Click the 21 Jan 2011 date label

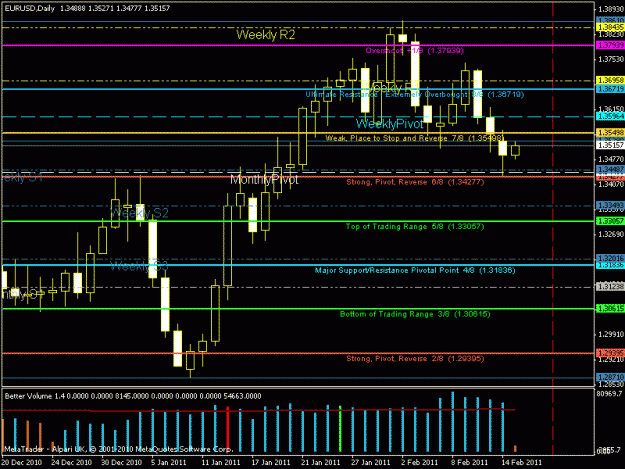pos(320,462)
